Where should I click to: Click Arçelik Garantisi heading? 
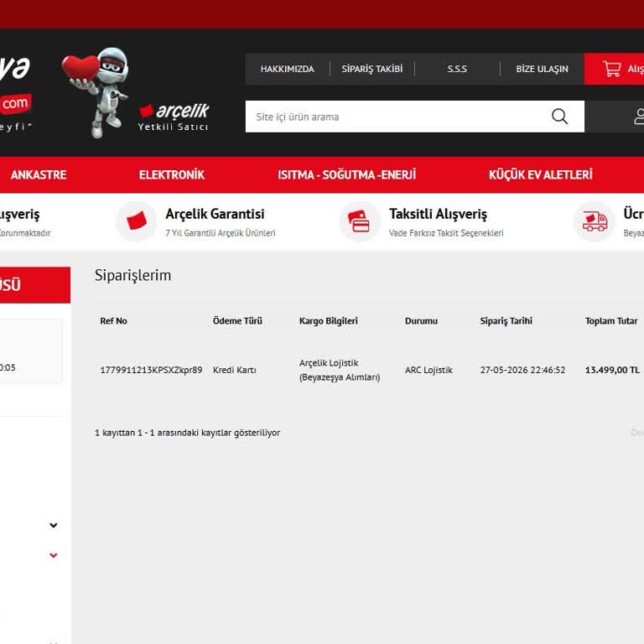pos(215,214)
